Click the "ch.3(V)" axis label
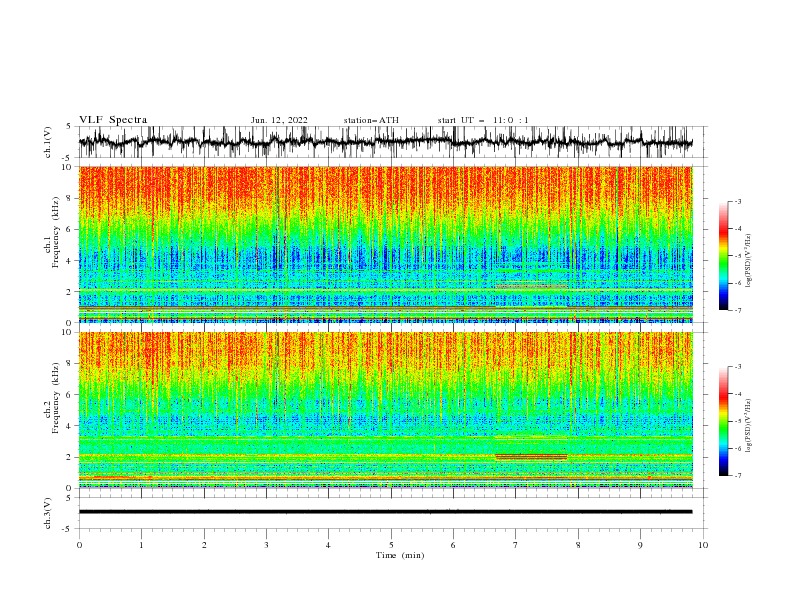Viewport: 792px width, 612px height. tap(48, 513)
